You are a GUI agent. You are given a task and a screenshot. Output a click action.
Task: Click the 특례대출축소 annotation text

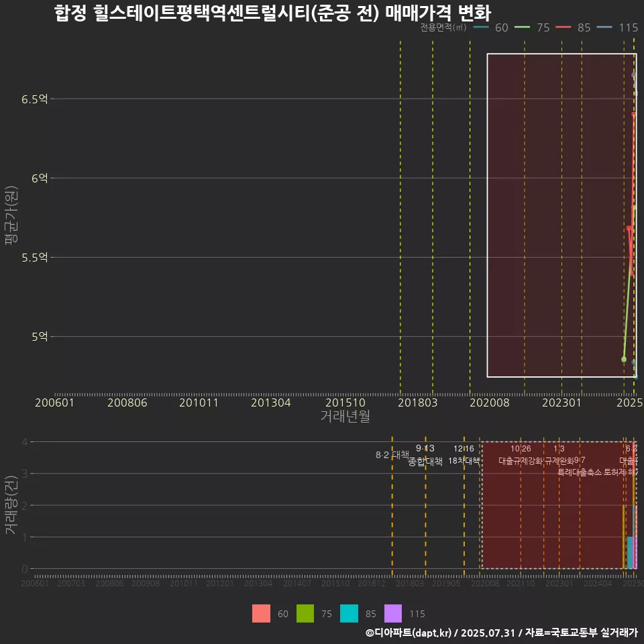pos(580,472)
